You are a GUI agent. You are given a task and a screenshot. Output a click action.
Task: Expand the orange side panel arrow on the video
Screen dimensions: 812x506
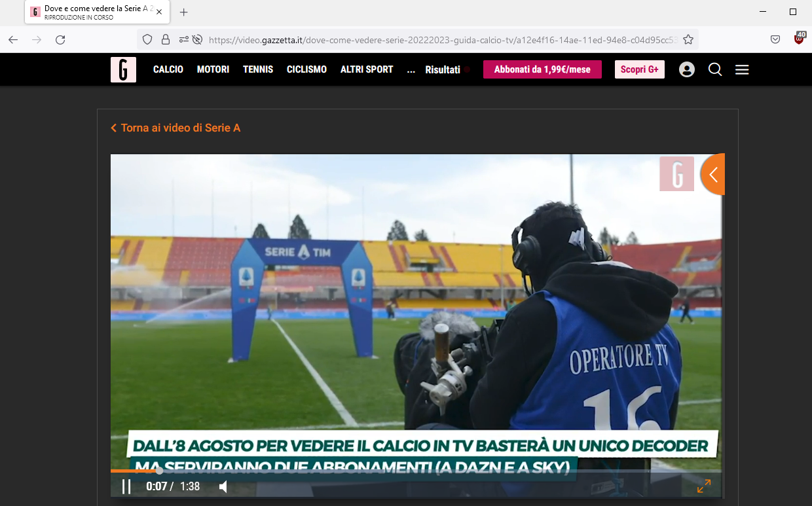coord(713,174)
